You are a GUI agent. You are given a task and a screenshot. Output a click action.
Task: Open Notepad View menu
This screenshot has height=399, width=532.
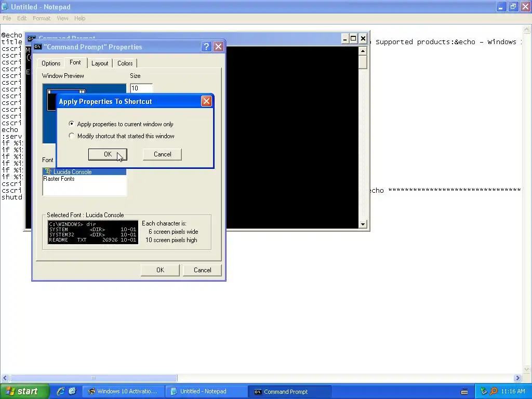coord(62,18)
